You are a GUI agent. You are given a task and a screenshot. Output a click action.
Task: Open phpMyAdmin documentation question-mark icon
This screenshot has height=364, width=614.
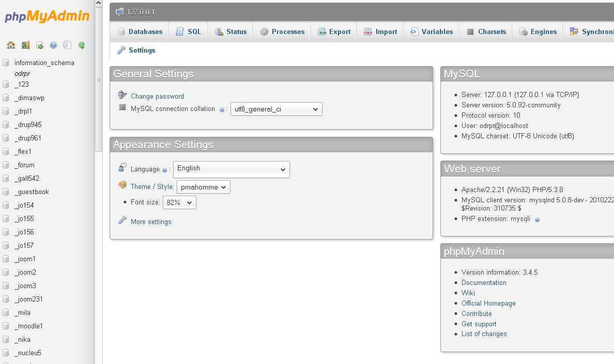point(53,45)
